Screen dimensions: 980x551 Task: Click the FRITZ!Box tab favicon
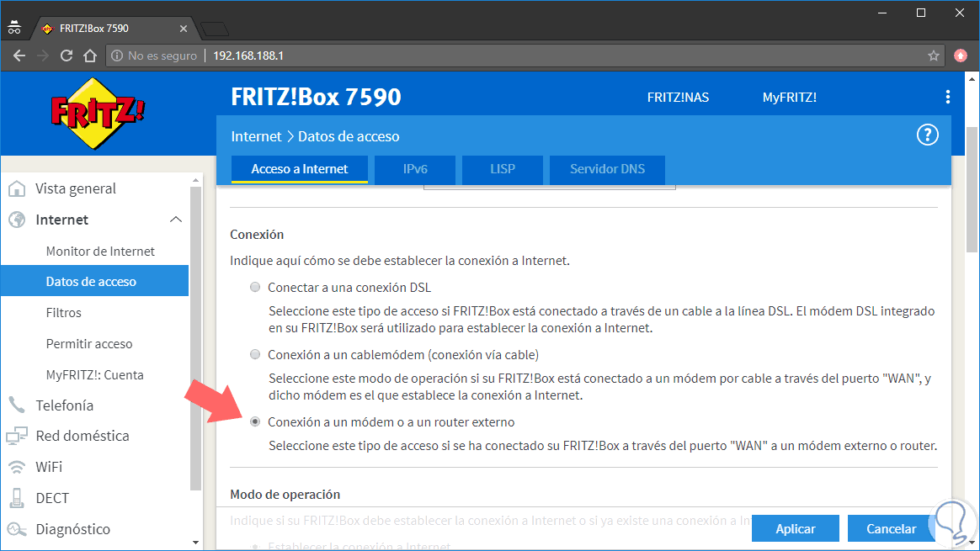click(x=47, y=29)
